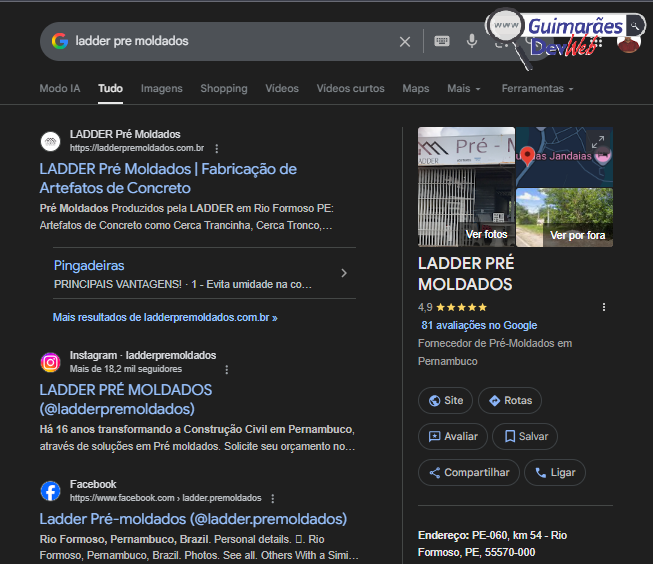Image resolution: width=653 pixels, height=564 pixels.
Task: Click the red map pin marker
Action: click(x=528, y=156)
